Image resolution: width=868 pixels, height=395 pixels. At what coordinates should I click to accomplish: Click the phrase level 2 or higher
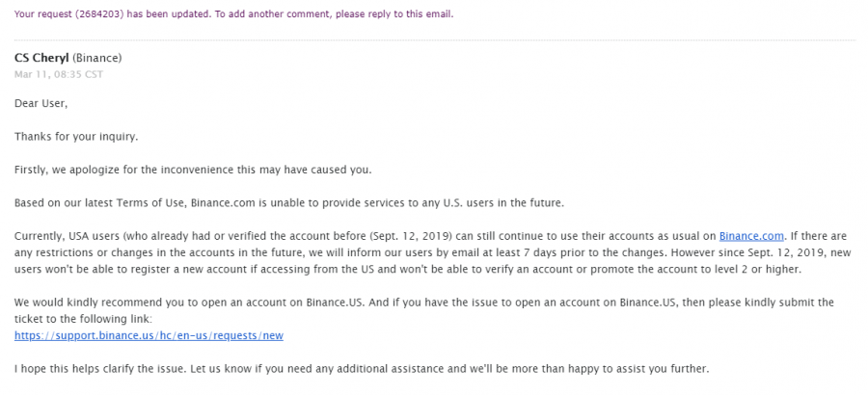tap(750, 270)
